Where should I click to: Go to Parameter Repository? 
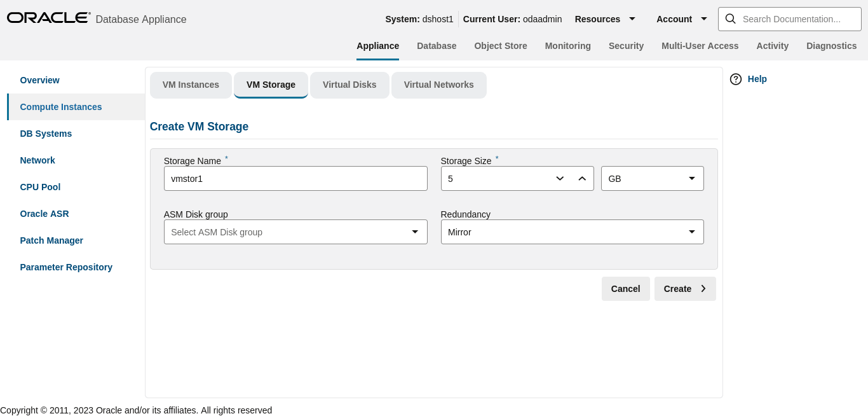pos(65,267)
